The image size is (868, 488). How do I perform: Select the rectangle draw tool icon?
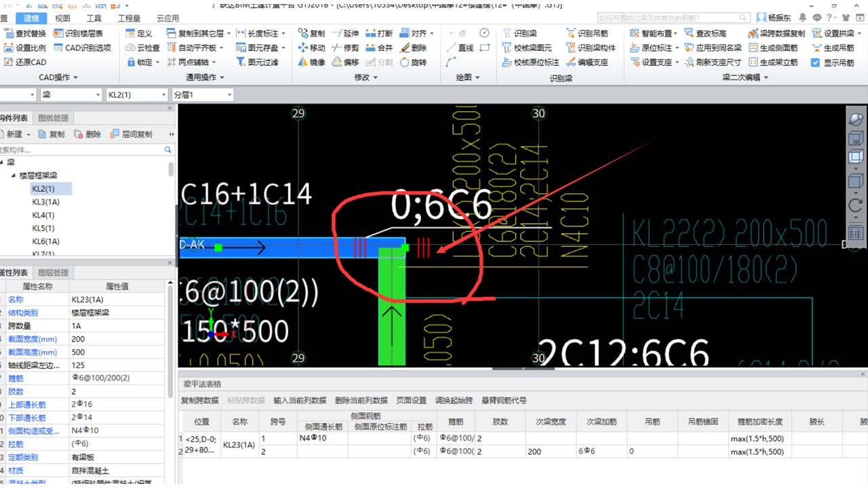click(x=484, y=47)
